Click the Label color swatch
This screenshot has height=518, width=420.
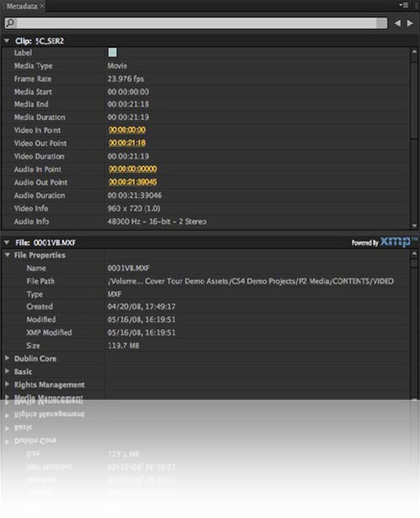[112, 52]
